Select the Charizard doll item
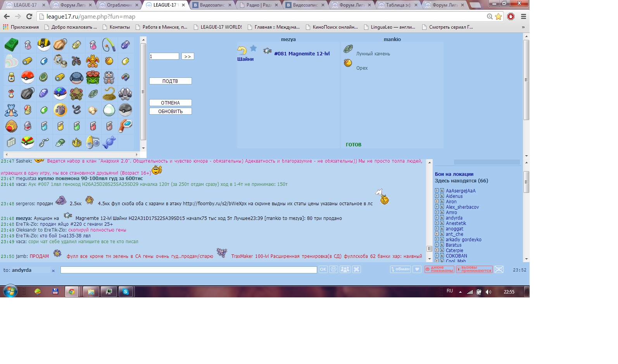618x364 pixels. click(93, 61)
